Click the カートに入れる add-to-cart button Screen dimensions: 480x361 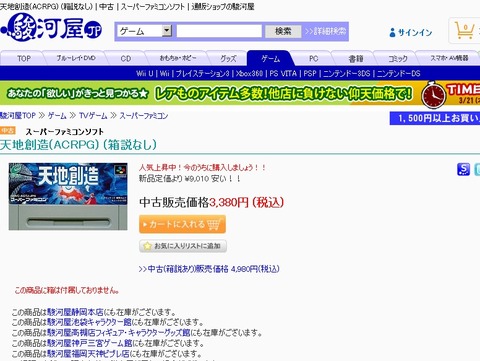(182, 224)
